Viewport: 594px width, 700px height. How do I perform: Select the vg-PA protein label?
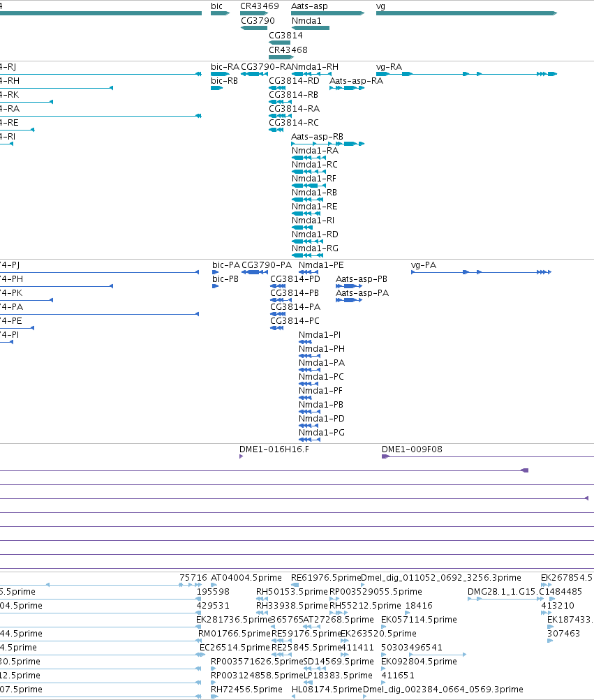[424, 265]
